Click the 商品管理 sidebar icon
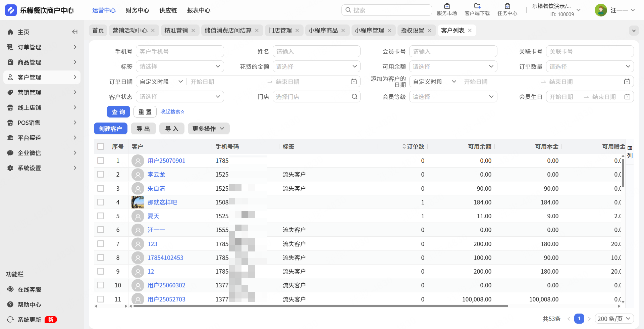The image size is (644, 329). [10, 62]
